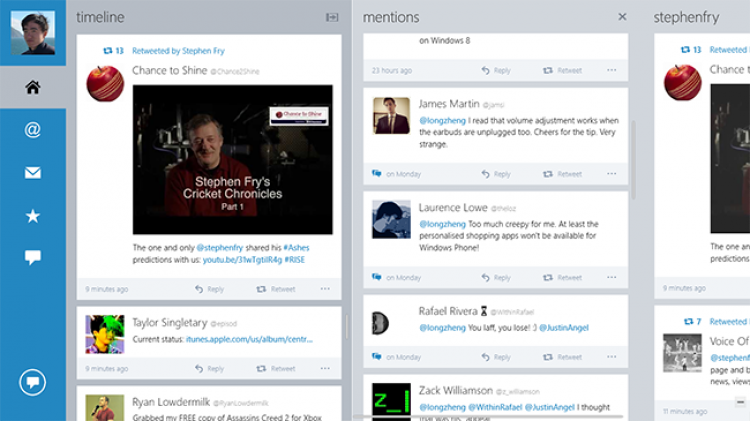The width and height of the screenshot is (750, 421).
Task: Reply to the Chance to Shine tweet
Action: (x=209, y=289)
